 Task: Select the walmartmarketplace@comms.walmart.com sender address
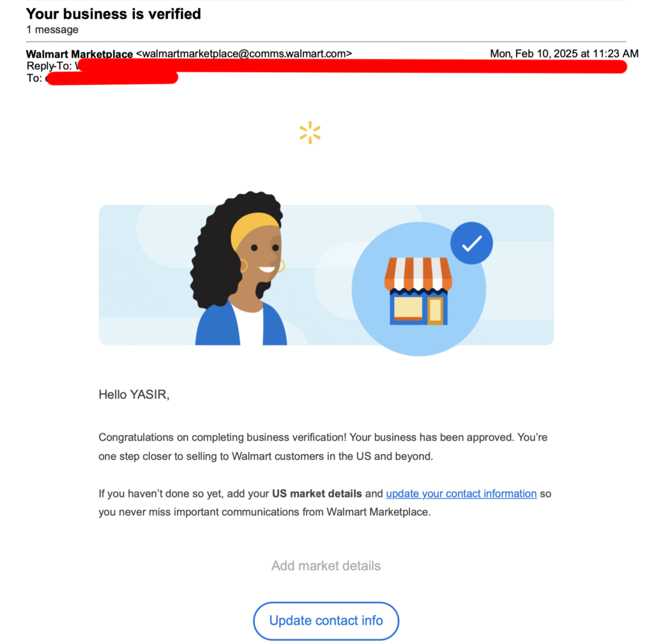244,54
